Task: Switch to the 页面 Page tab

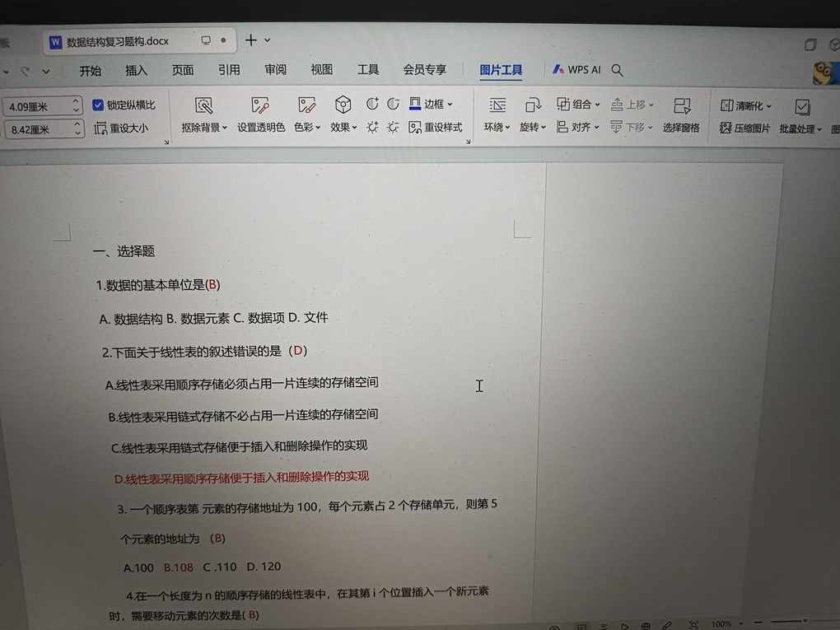Action: click(183, 70)
